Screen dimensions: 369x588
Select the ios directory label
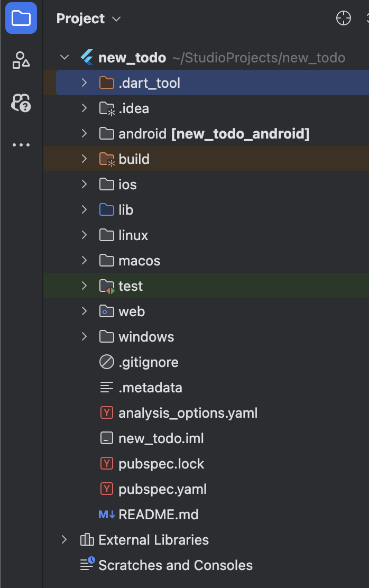(x=127, y=185)
